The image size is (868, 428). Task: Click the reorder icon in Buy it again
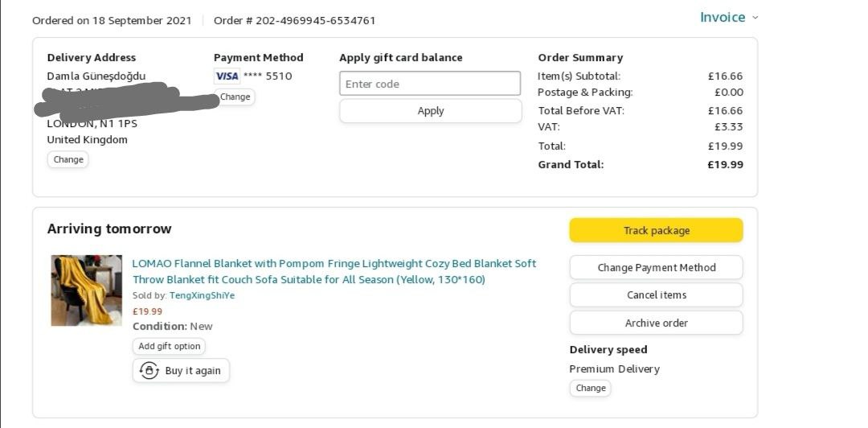coord(149,371)
